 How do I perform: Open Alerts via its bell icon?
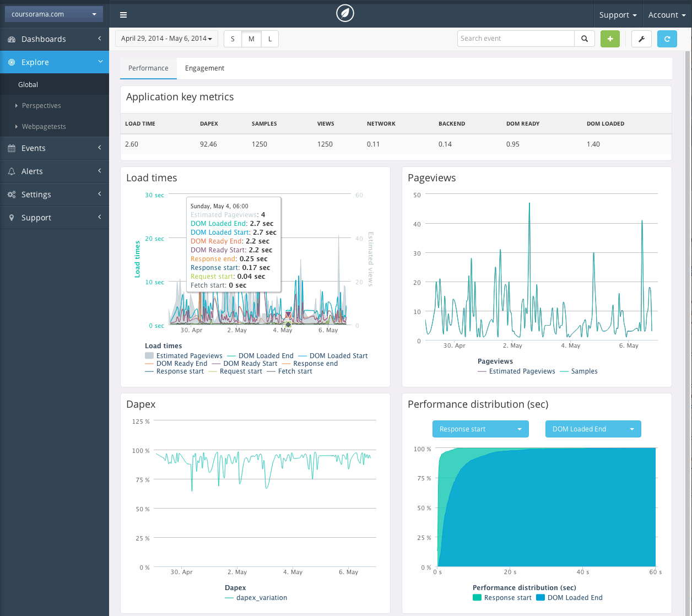click(x=12, y=171)
